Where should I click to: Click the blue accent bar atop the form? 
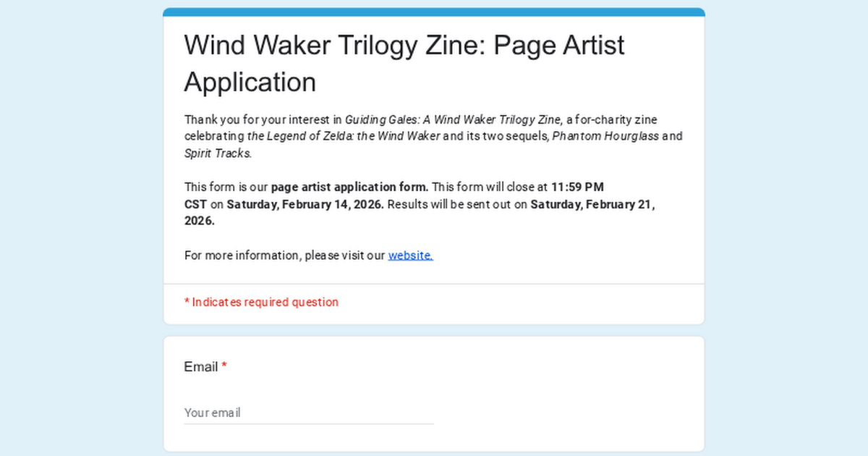point(434,12)
